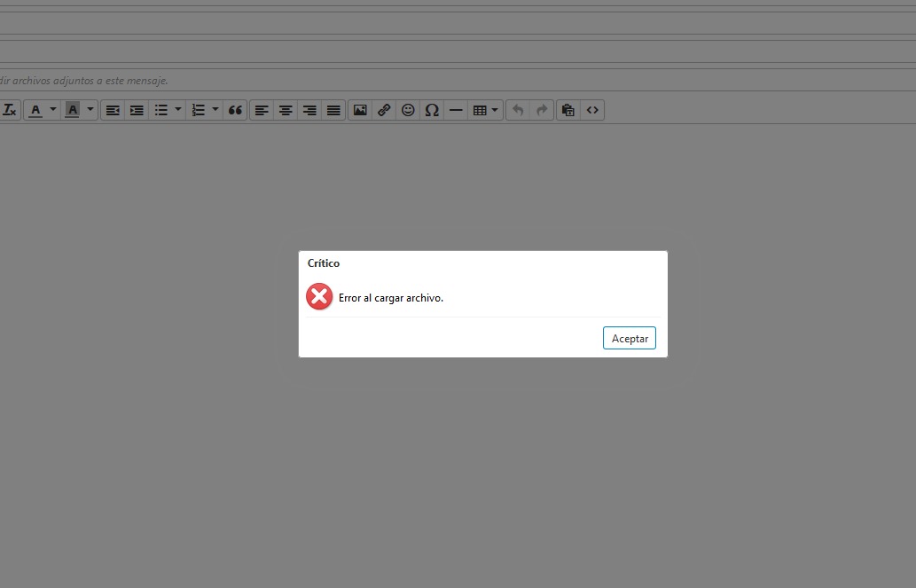Open the text color dropdown arrow

53,109
